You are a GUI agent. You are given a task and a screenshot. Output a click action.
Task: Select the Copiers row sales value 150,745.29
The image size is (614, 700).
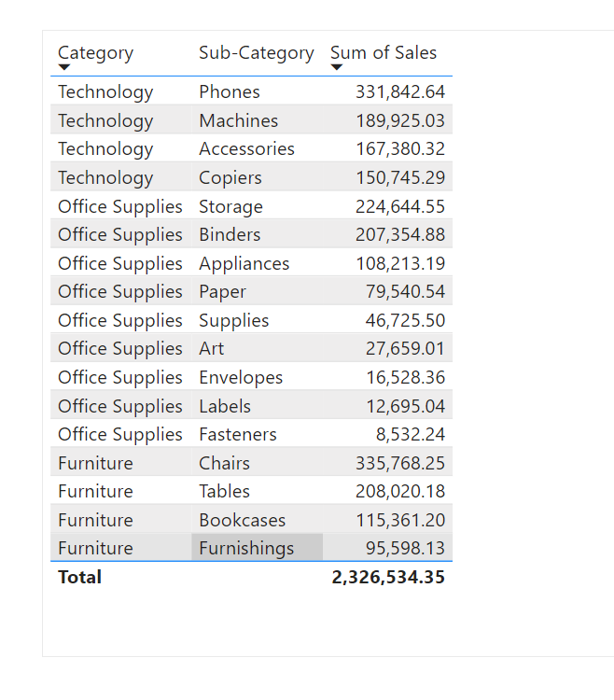click(x=400, y=177)
